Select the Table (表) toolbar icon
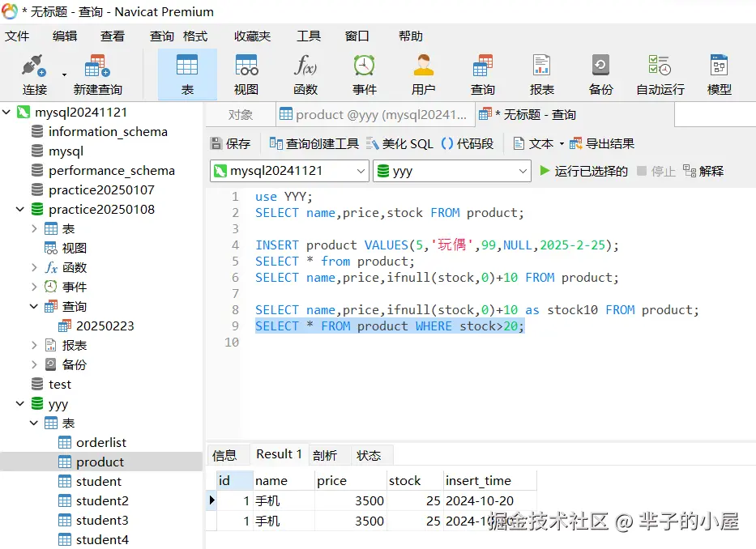The height and width of the screenshot is (549, 756). (x=187, y=74)
